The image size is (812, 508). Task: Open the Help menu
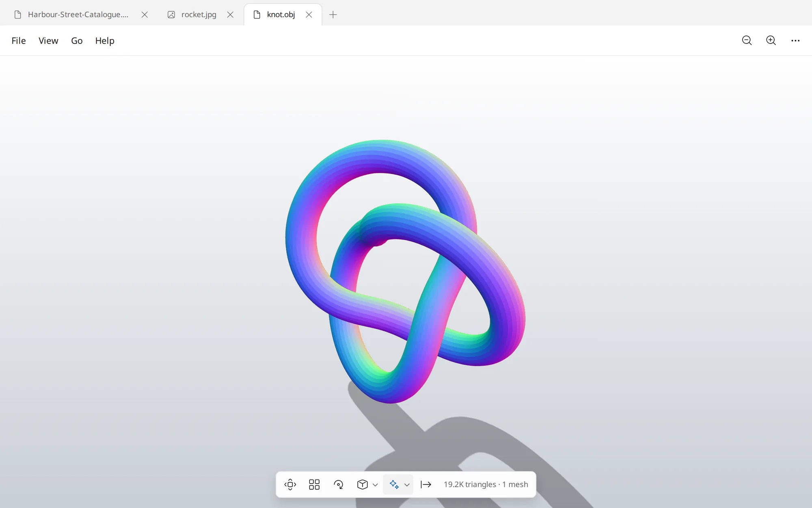coord(105,41)
